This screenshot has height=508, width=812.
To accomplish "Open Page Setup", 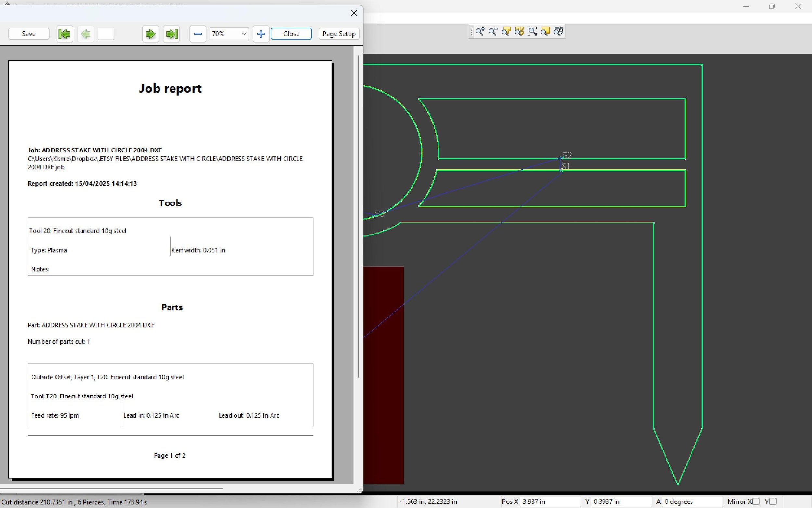I will click(339, 34).
